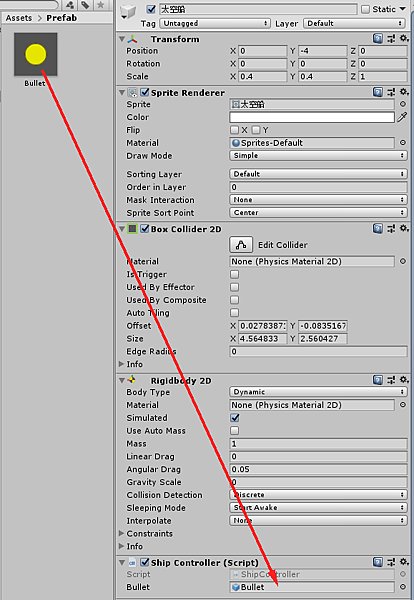Collapse the Sprite Renderer foldout
Screen dimensions: 414x600
pyautogui.click(x=122, y=93)
